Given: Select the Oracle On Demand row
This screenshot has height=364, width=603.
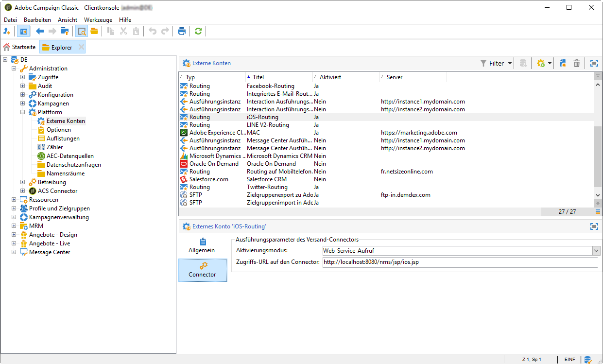Looking at the screenshot, I should 386,164.
